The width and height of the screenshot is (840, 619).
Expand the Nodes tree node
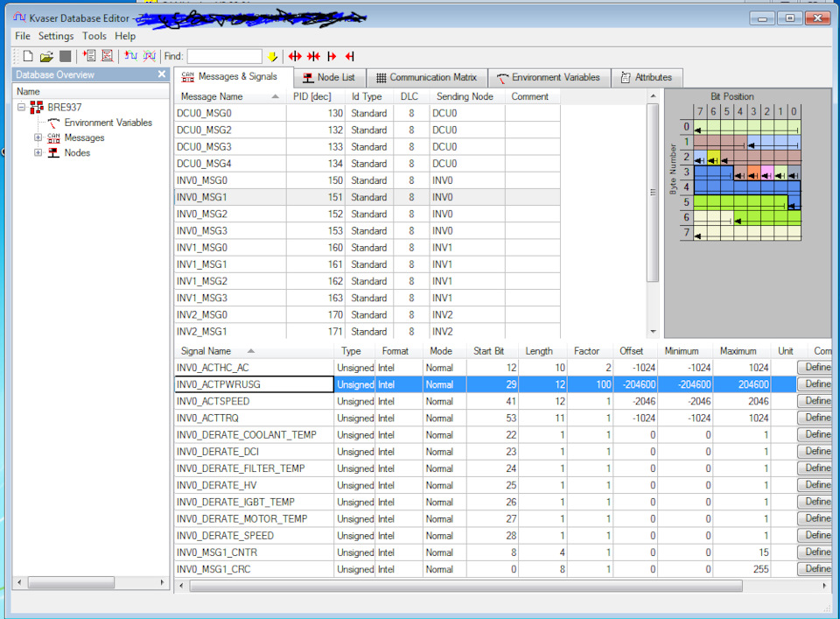tap(38, 152)
